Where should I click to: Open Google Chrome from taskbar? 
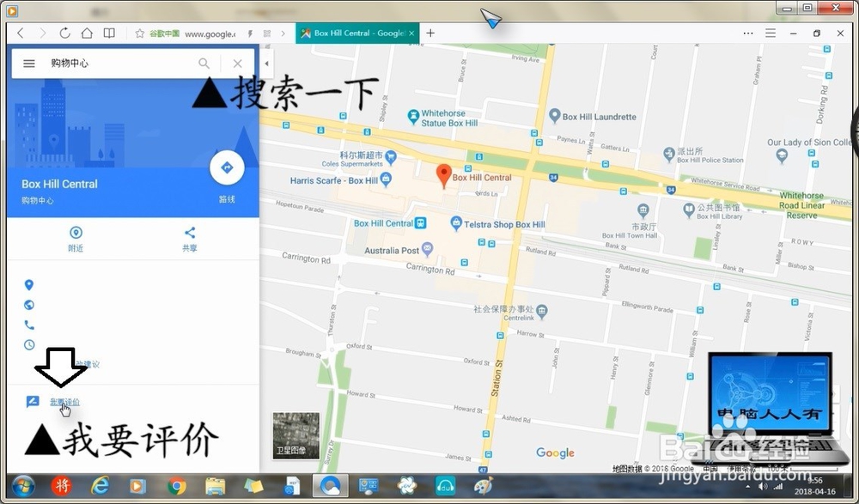(176, 486)
